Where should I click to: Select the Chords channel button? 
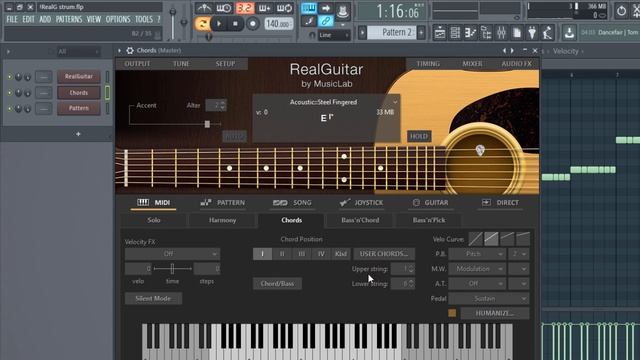[79, 93]
